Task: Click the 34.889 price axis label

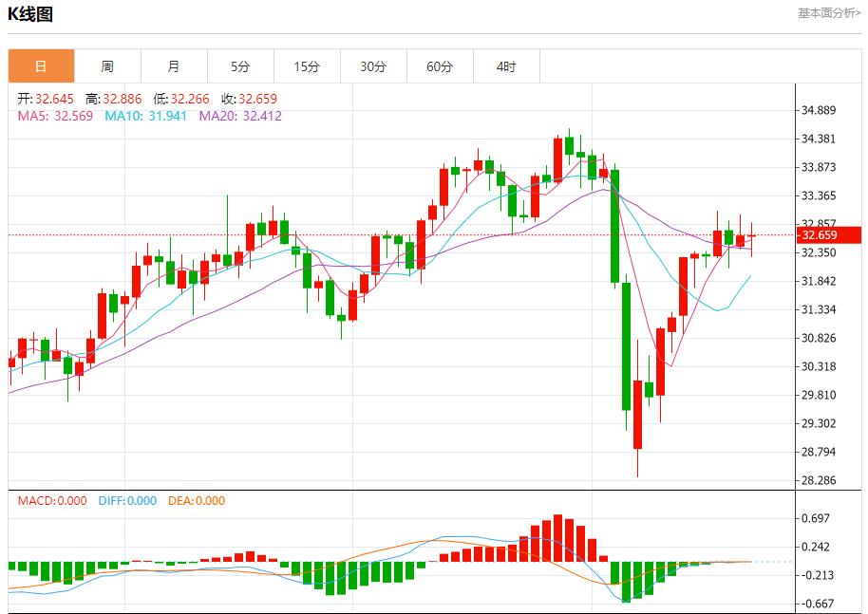Action: pos(819,110)
